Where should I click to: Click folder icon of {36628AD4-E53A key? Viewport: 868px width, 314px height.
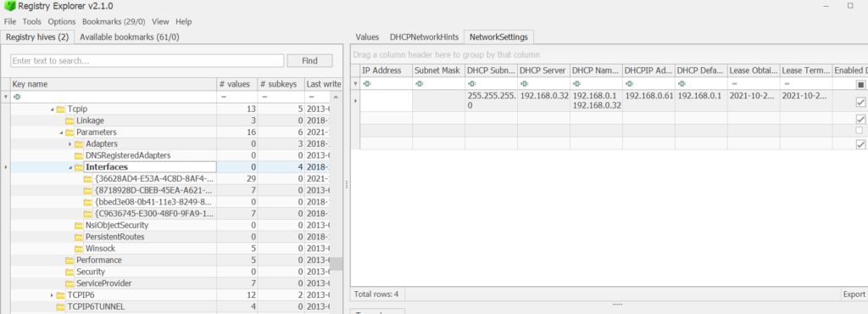pos(88,179)
